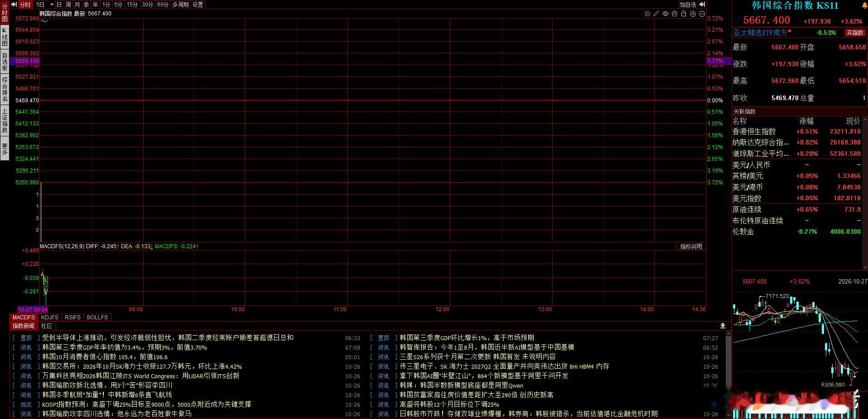The height and width of the screenshot is (419, 868).
Task: Switch to KDJFS indicator tab
Action: click(50, 318)
